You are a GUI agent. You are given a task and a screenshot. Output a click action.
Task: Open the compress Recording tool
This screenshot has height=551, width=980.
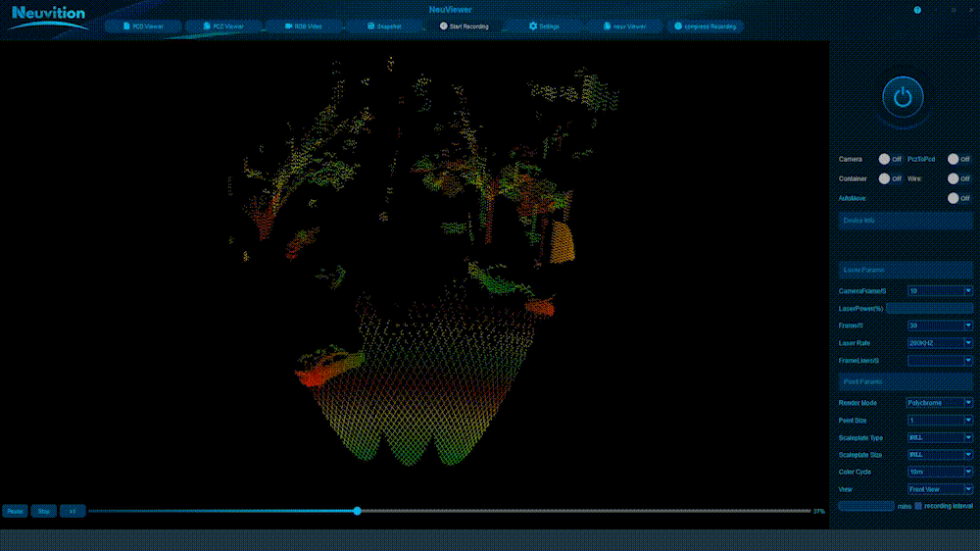(x=705, y=26)
